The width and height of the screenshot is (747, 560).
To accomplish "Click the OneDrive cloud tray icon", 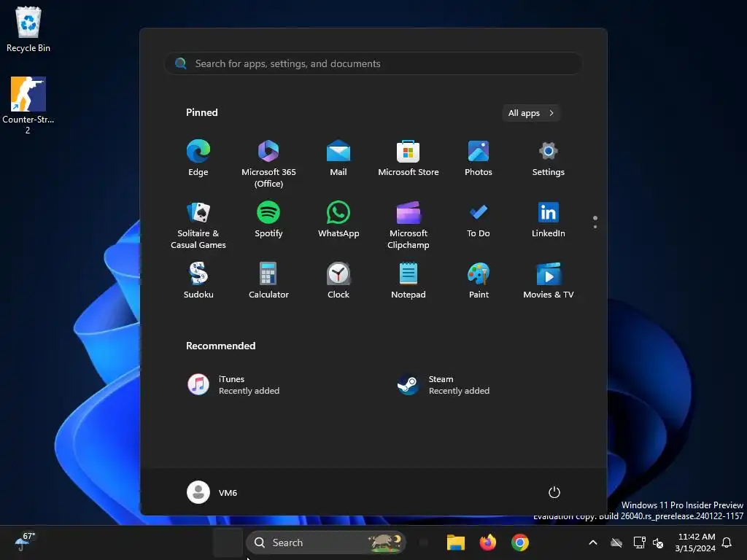I will [x=616, y=542].
